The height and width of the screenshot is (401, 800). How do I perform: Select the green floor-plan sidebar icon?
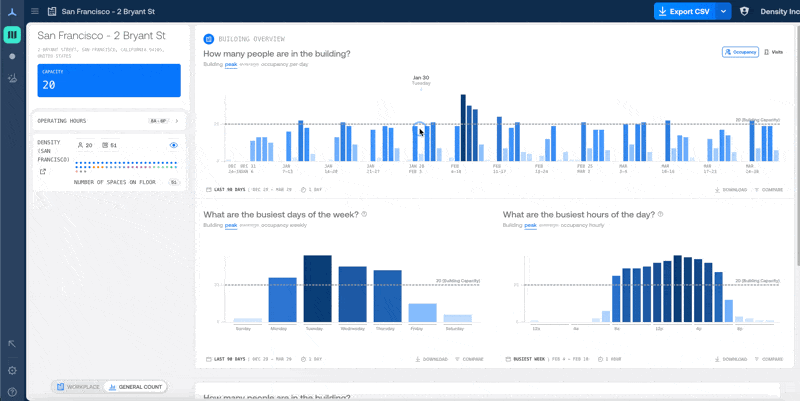pos(12,35)
